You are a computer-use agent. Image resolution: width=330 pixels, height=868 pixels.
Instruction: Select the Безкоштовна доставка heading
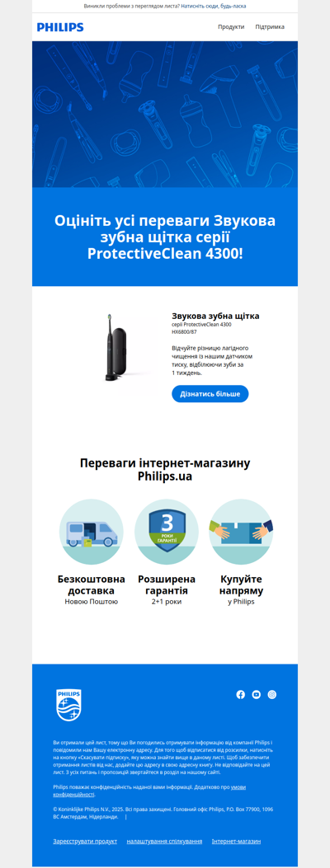pyautogui.click(x=92, y=584)
